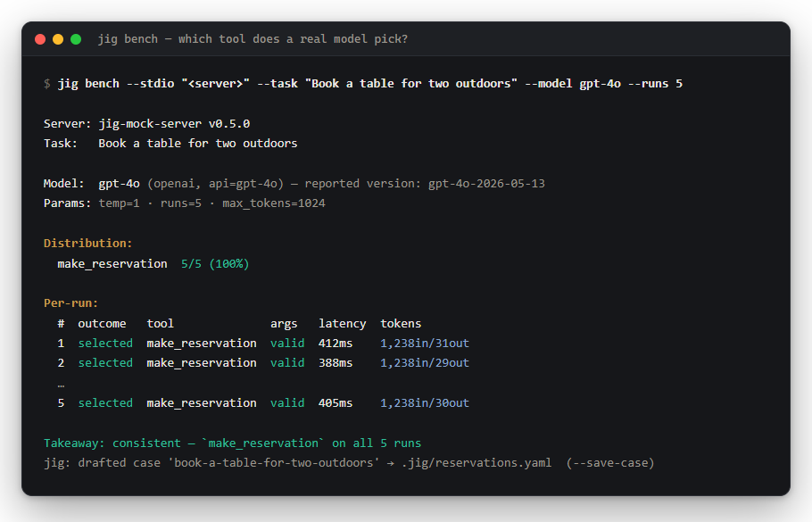Screen dimensions: 812x522
Task: Click the 'Per-run:' heading
Action: point(71,303)
